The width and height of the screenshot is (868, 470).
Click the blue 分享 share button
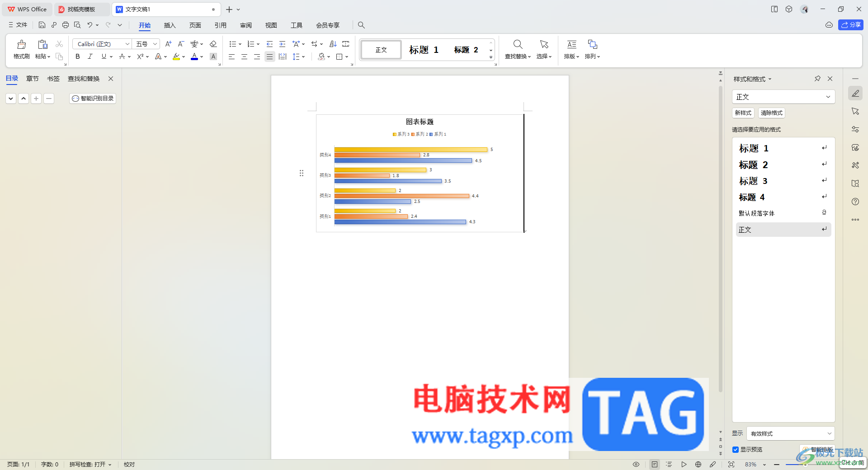click(851, 25)
